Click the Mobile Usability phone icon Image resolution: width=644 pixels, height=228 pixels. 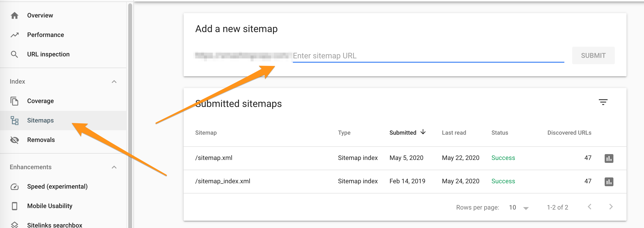(15, 206)
